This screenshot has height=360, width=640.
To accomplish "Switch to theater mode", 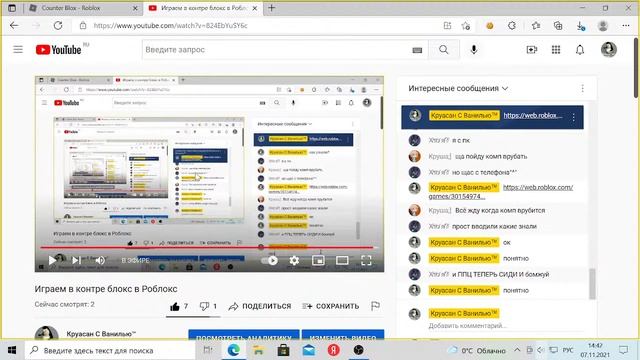I will tap(342, 260).
